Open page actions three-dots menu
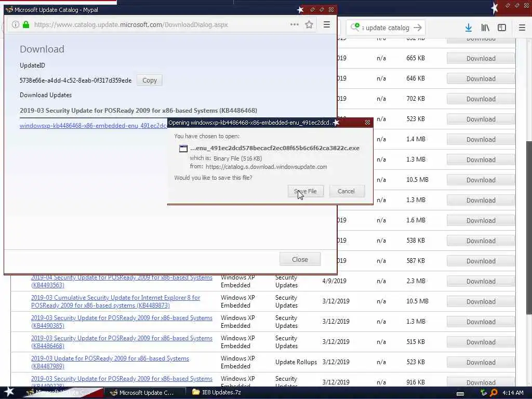 [294, 24]
